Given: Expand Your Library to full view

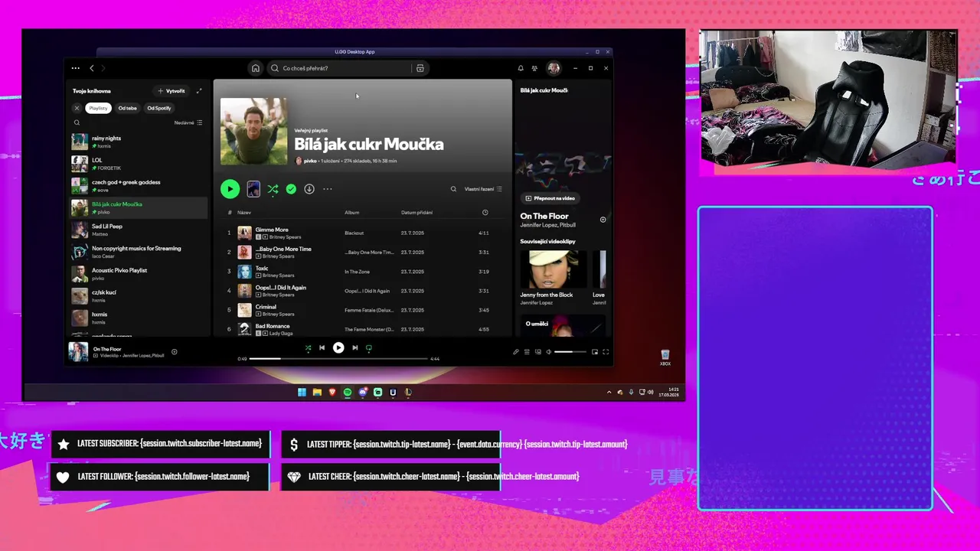Looking at the screenshot, I should (199, 90).
